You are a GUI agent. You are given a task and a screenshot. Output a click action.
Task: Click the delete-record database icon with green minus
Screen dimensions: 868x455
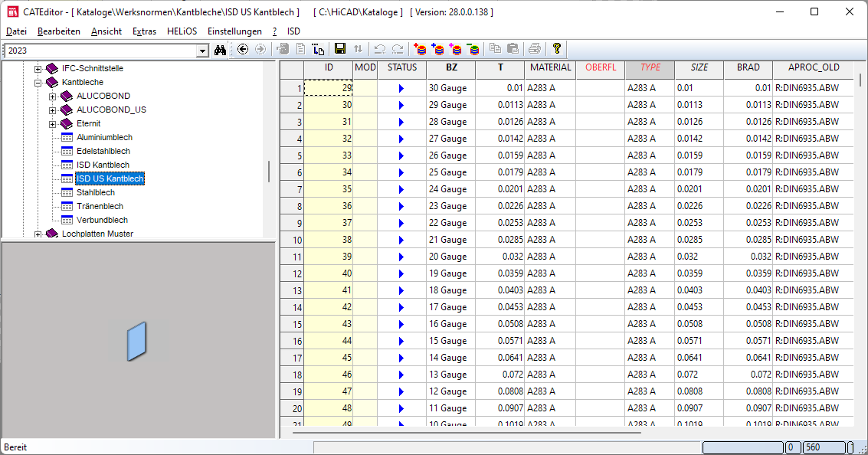474,49
